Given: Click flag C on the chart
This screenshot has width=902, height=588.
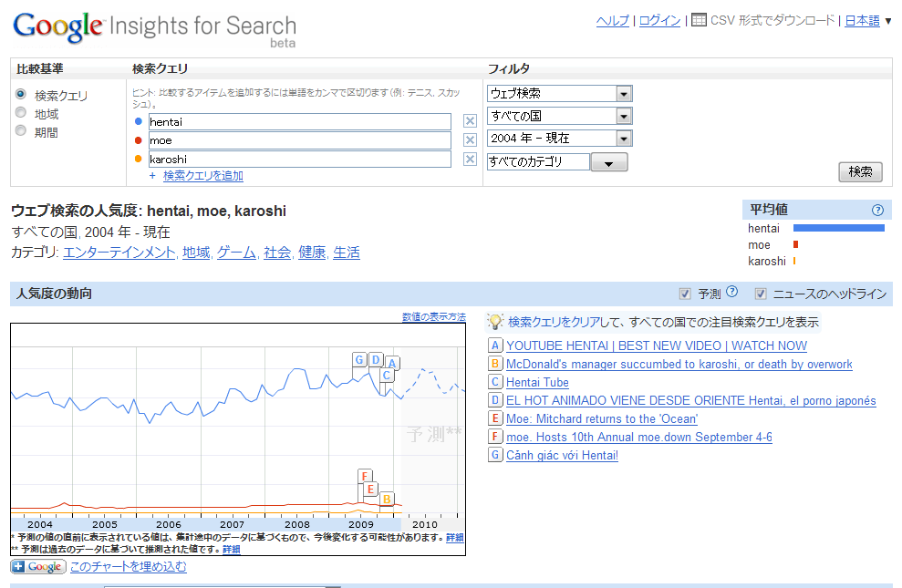Looking at the screenshot, I should pyautogui.click(x=387, y=376).
